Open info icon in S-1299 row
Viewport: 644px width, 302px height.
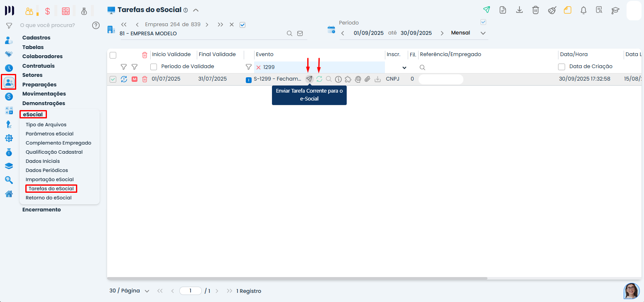(x=338, y=79)
